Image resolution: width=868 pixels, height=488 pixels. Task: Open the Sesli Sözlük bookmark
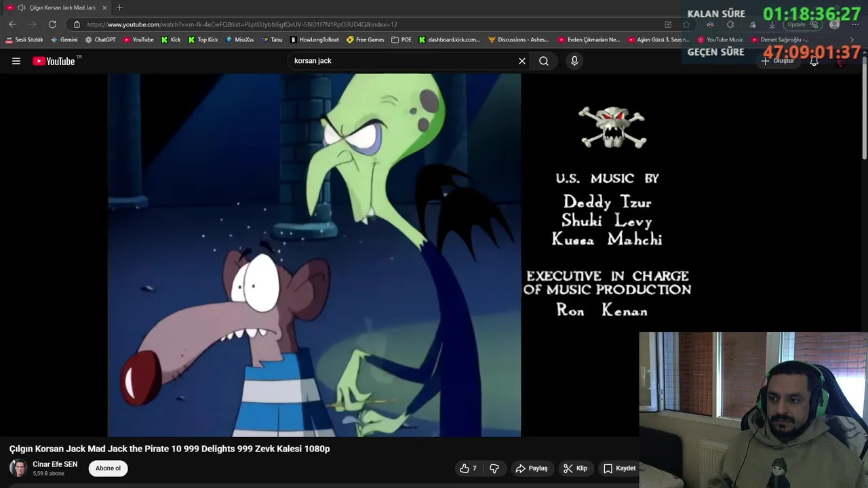pyautogui.click(x=24, y=40)
